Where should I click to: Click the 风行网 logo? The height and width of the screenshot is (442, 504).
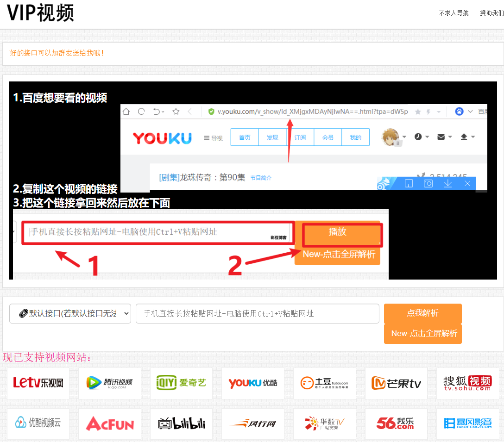253,423
